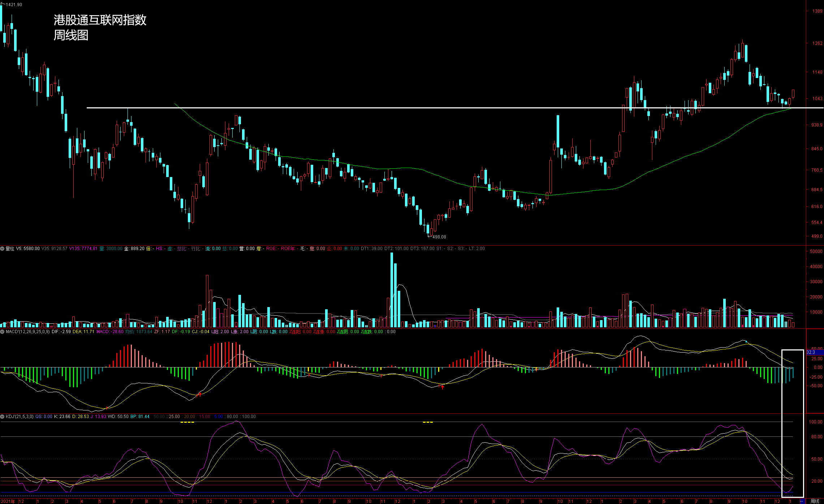824x504 pixels.
Task: Click the 498.08 lowest price marker
Action: click(x=439, y=237)
